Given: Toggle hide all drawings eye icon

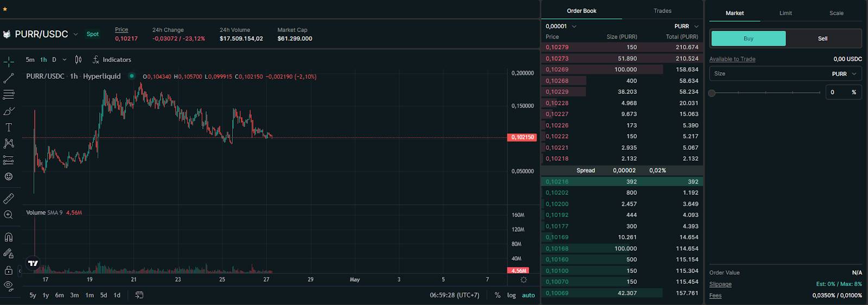Looking at the screenshot, I should (x=9, y=285).
